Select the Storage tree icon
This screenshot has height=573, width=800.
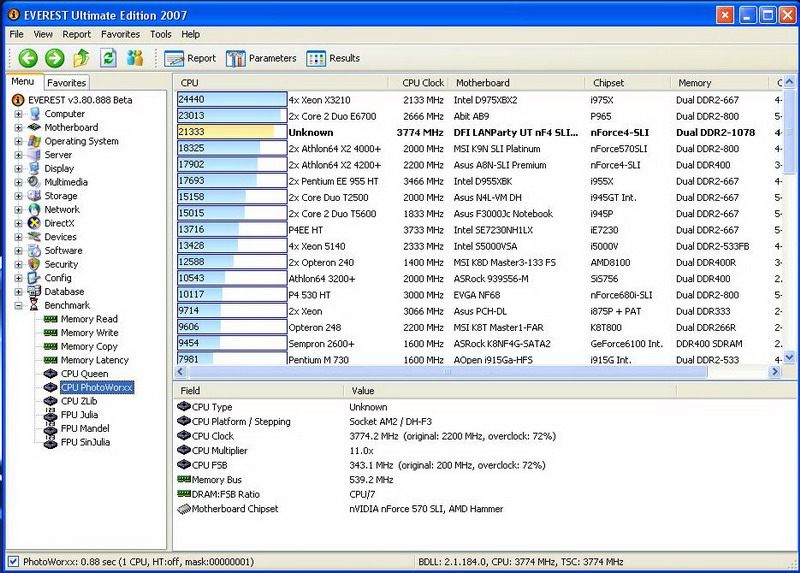[35, 195]
